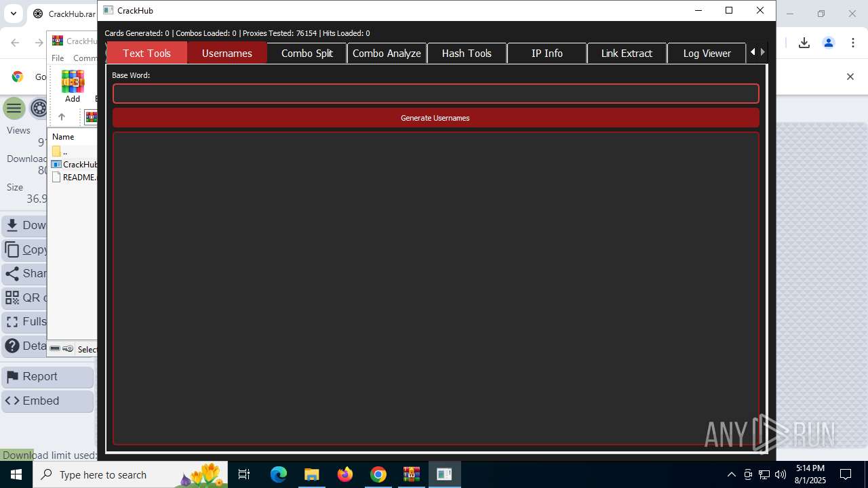The height and width of the screenshot is (488, 868).
Task: Select the parent folder entry in WinRAR
Action: click(x=60, y=151)
